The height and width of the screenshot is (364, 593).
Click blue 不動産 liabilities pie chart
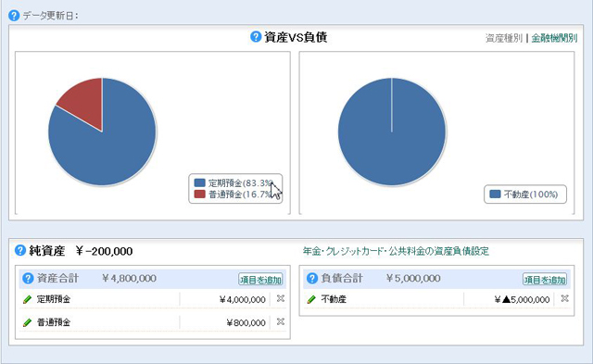tap(392, 132)
